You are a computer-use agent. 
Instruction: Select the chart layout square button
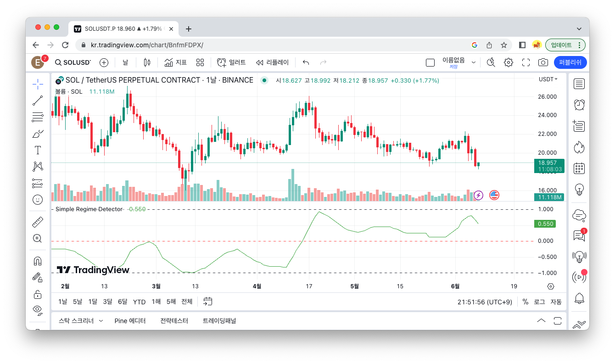[x=430, y=62]
